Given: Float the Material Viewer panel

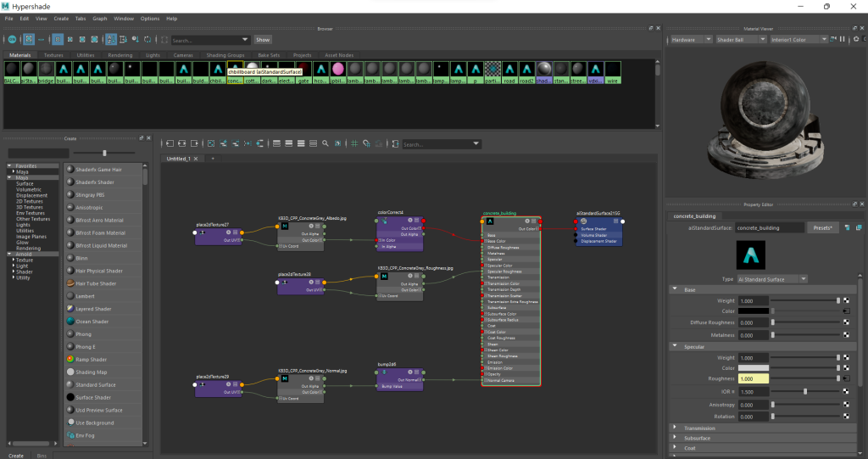Looking at the screenshot, I should click(x=854, y=28).
